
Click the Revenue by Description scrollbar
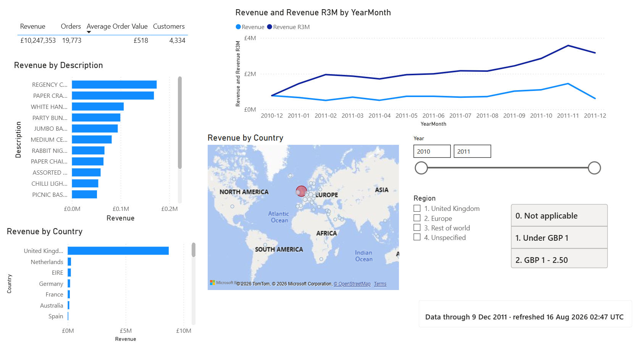pos(180,122)
